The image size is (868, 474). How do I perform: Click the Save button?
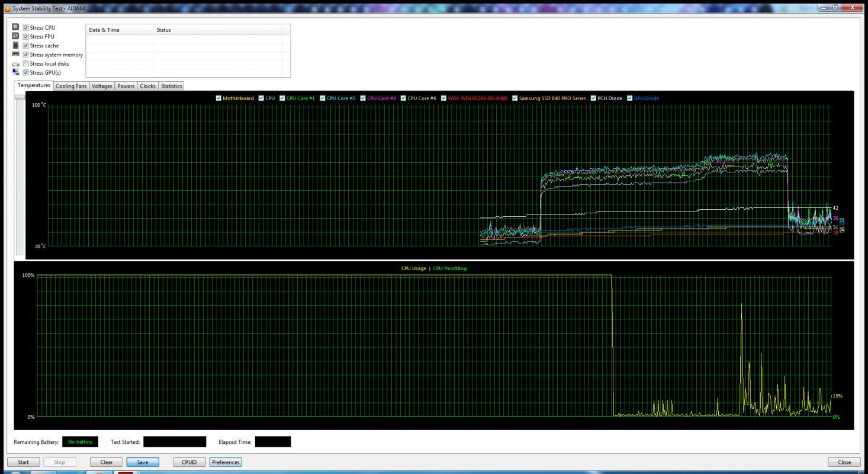[x=143, y=462]
